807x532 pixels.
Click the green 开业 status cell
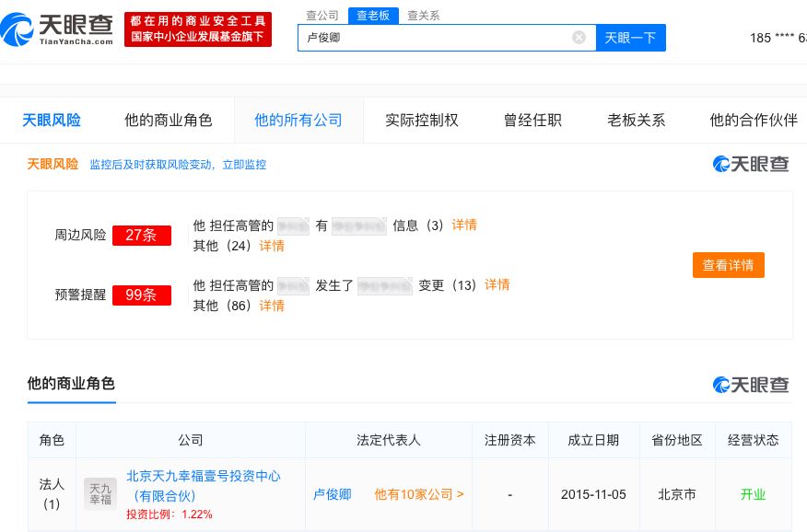point(753,494)
